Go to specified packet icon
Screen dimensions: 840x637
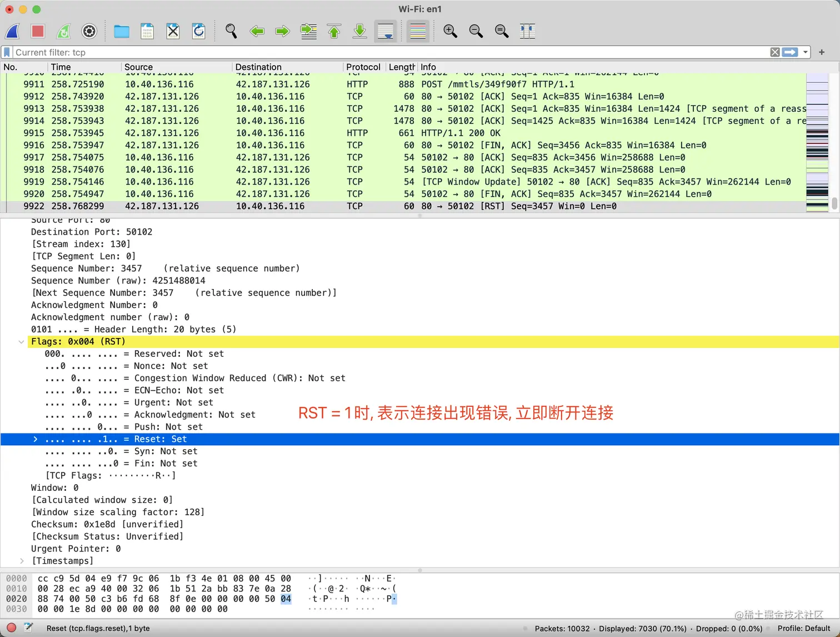coord(308,31)
